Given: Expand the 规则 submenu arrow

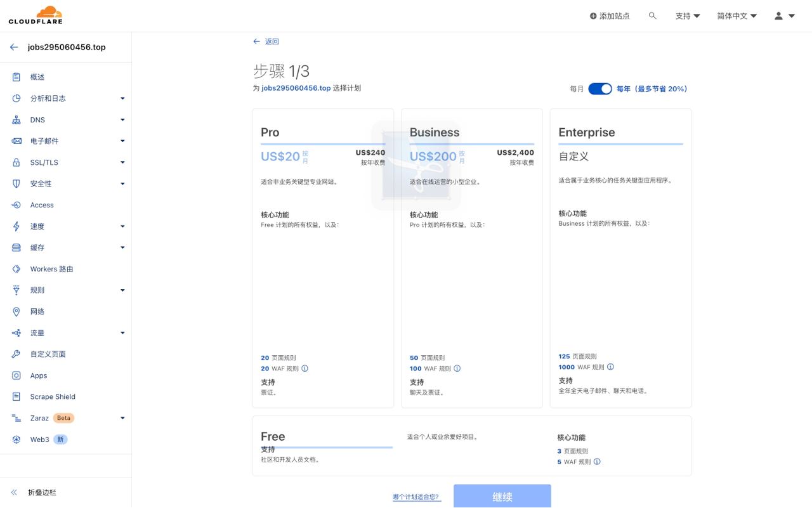Looking at the screenshot, I should [x=122, y=290].
